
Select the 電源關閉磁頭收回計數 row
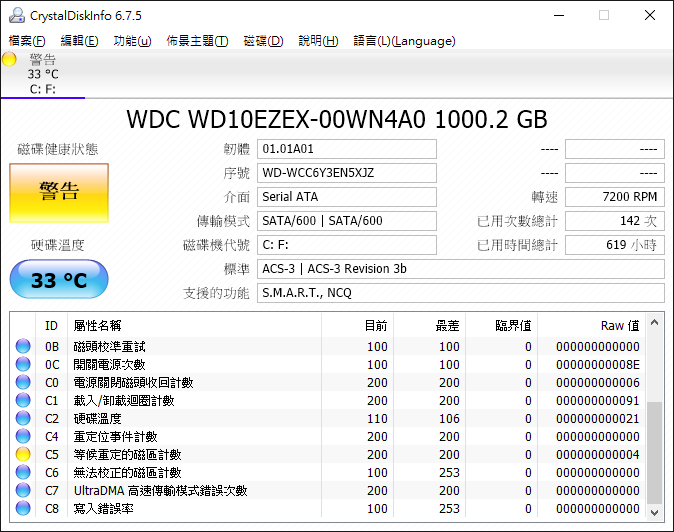pos(328,382)
